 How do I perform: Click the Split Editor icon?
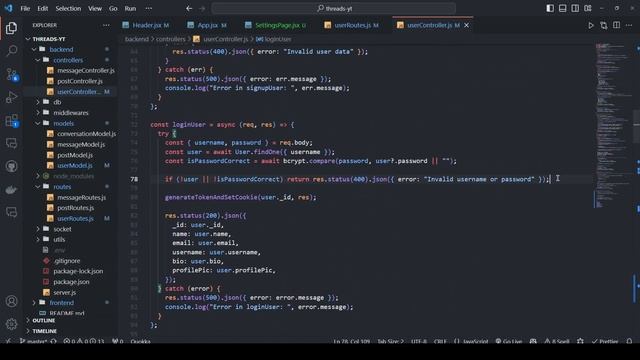[616, 25]
